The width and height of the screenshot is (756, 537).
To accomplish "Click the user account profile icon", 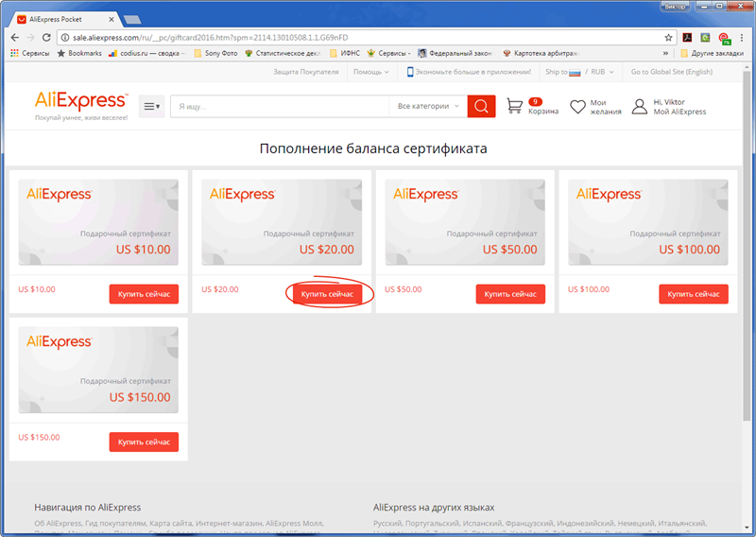I will click(640, 107).
